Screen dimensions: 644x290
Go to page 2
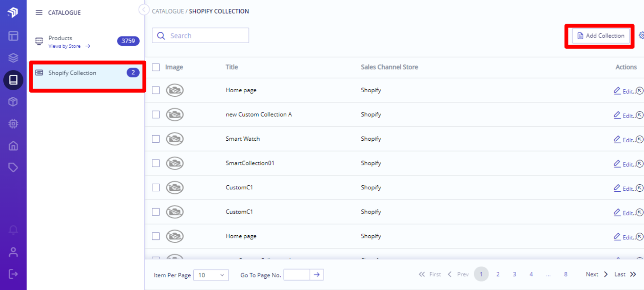[498, 275]
